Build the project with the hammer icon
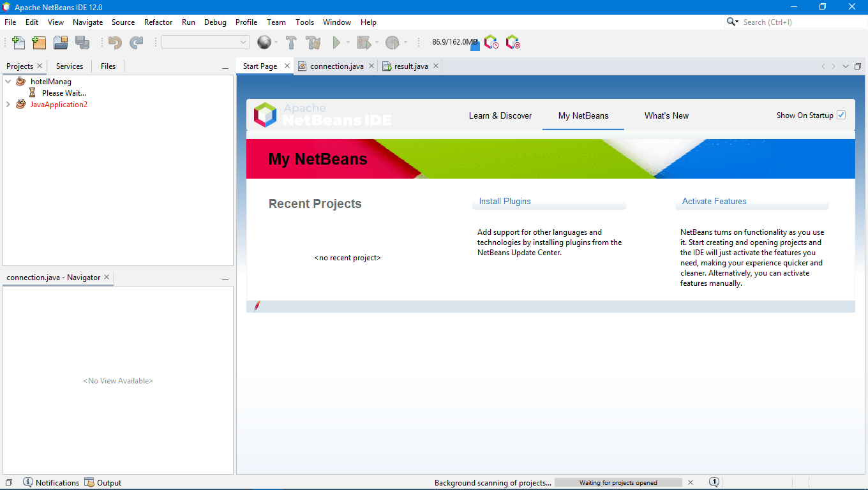 [x=291, y=42]
